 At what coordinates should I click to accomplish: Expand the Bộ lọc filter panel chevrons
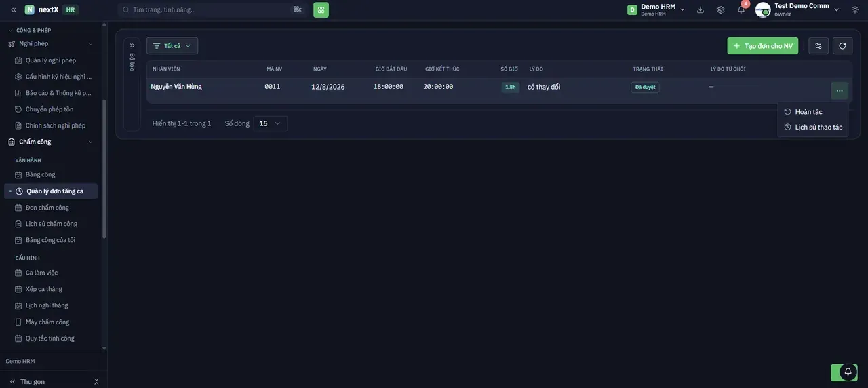click(x=132, y=45)
